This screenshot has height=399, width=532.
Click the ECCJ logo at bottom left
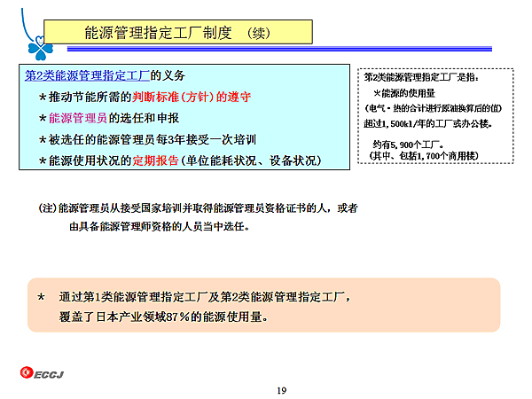pyautogui.click(x=42, y=373)
